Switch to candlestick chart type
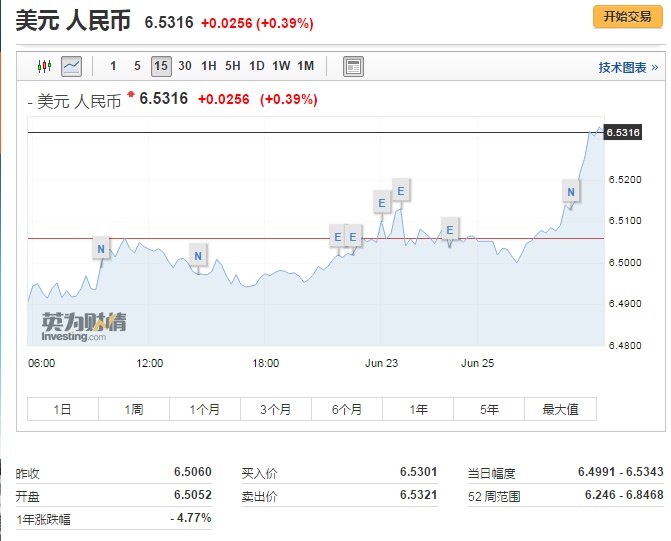The image size is (671, 541). [x=43, y=67]
